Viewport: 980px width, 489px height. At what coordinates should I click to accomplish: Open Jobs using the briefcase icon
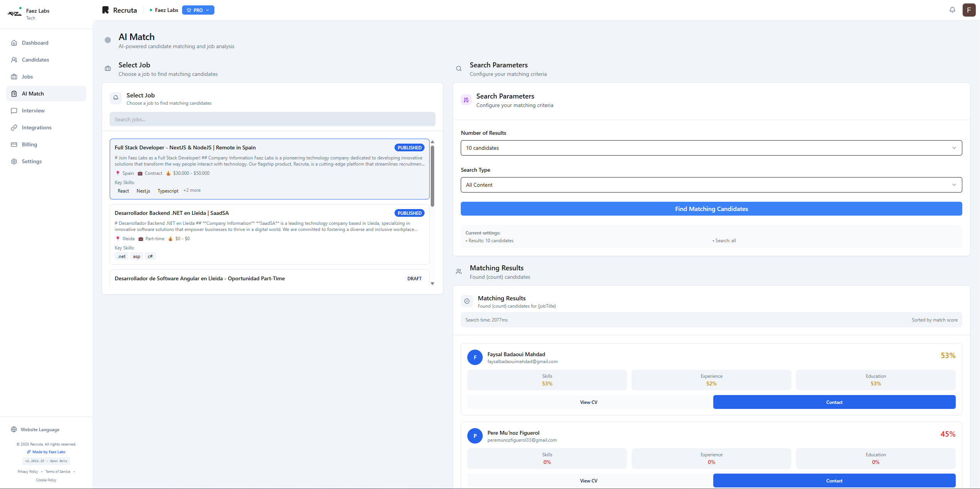[x=14, y=77]
